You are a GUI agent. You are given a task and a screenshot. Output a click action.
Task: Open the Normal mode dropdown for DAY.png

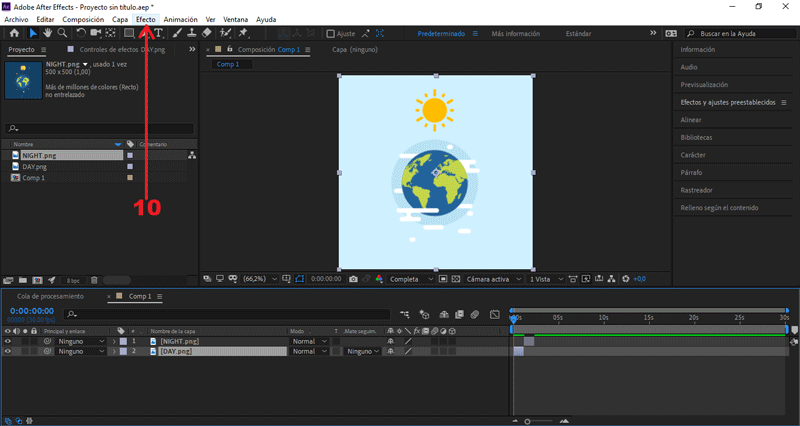pos(309,352)
